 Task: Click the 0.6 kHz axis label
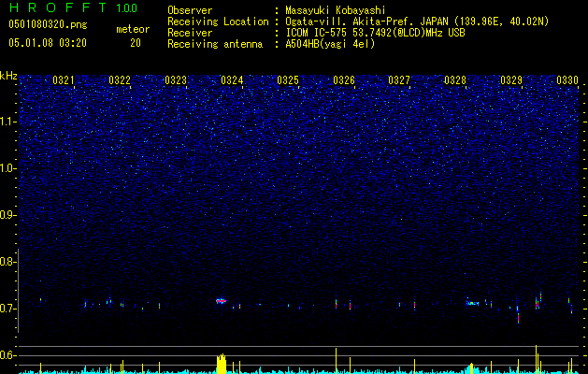[x=8, y=355]
